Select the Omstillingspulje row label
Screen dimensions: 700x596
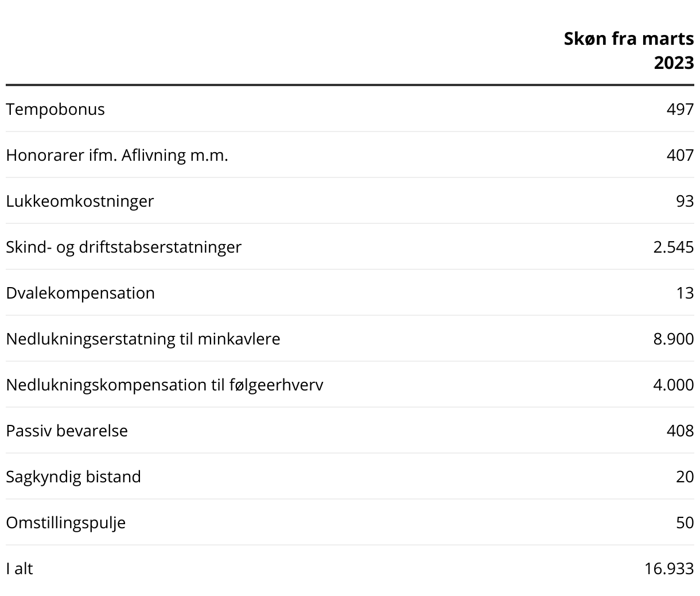[x=66, y=523]
